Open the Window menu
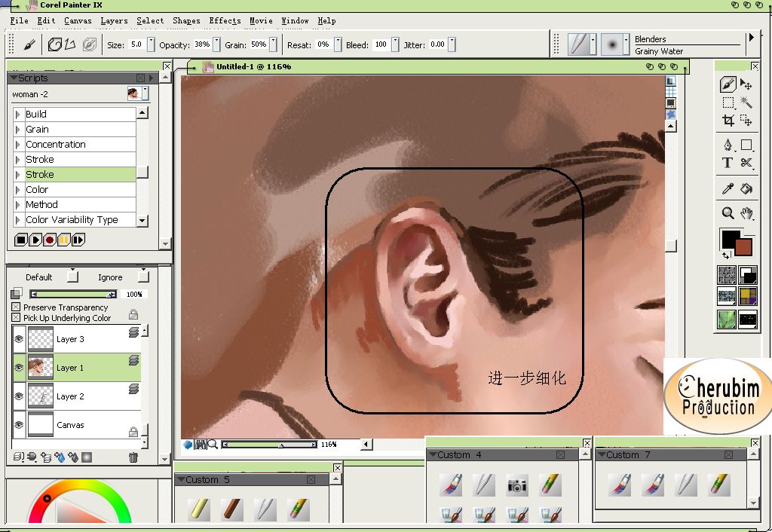The height and width of the screenshot is (532, 772). (295, 20)
